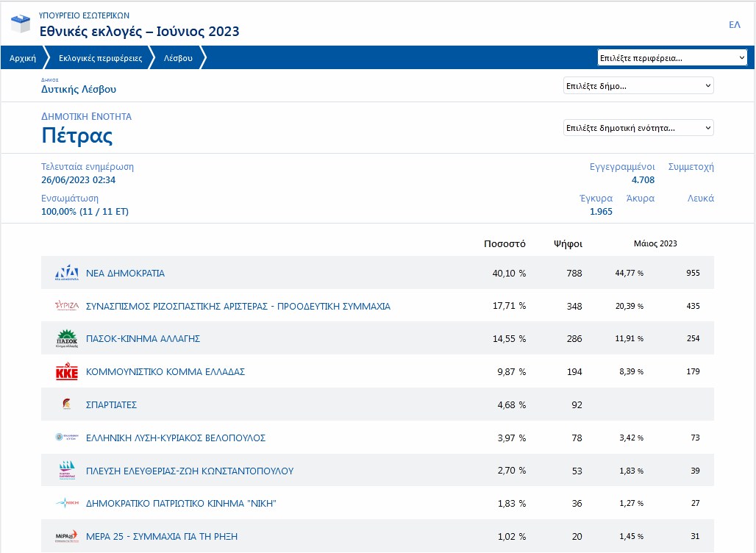Click the ΝΙΚΗ party logo

click(x=66, y=504)
